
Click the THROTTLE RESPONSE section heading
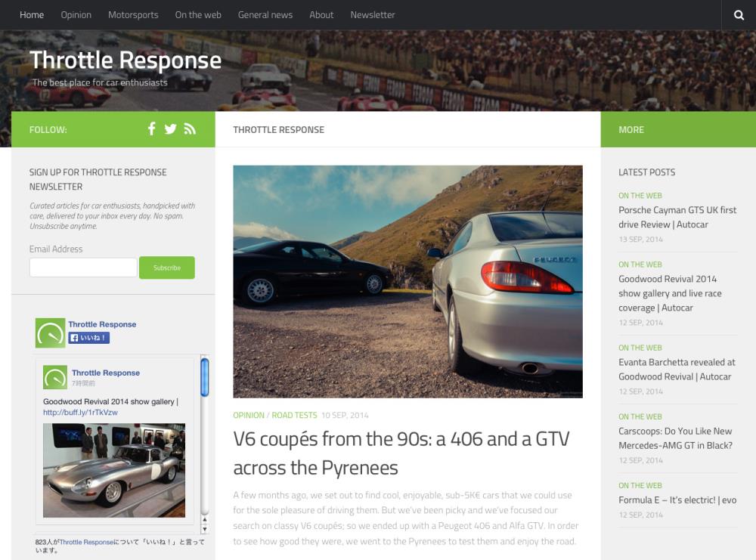click(279, 130)
